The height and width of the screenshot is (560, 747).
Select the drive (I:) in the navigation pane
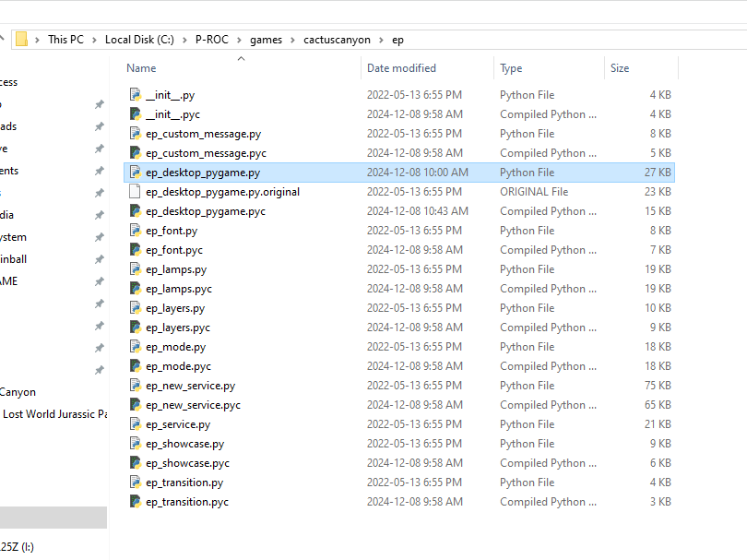[17, 547]
